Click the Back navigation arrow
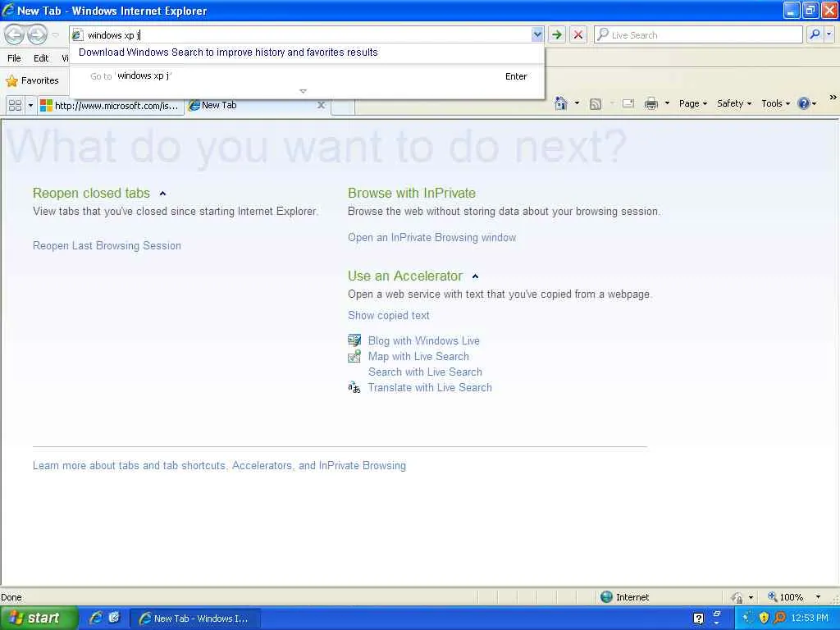This screenshot has height=630, width=840. click(15, 34)
